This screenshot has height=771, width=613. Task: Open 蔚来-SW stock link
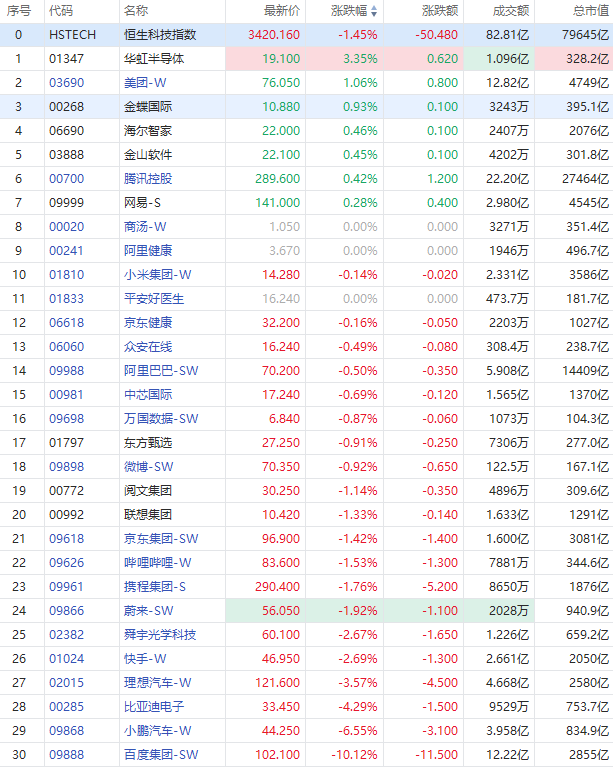tap(148, 611)
